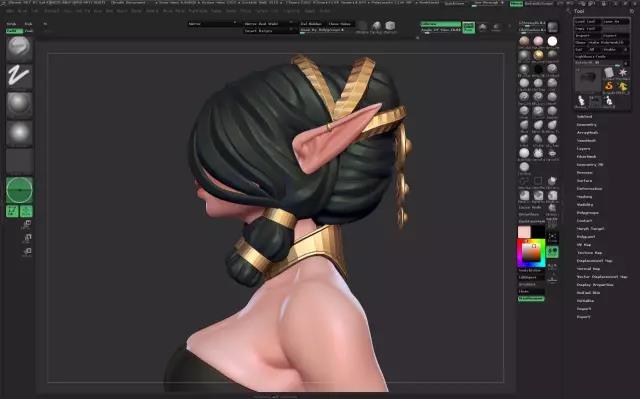Choose the white star PolyMesh3D tool

622,73
